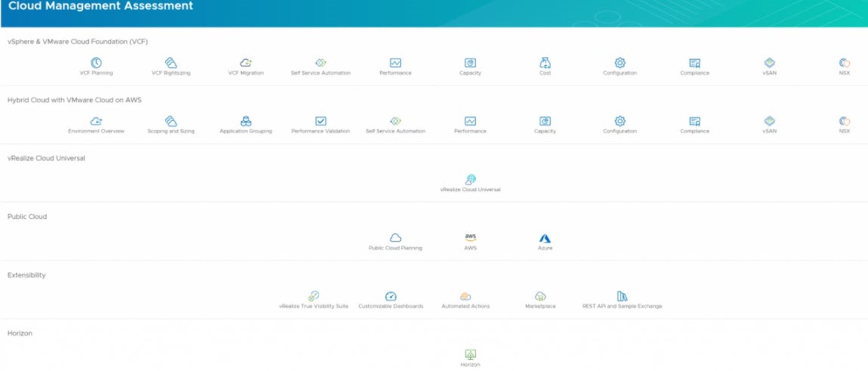Open Configuration gear in the Hybrid Cloud row
This screenshot has width=868, height=371.
point(620,121)
